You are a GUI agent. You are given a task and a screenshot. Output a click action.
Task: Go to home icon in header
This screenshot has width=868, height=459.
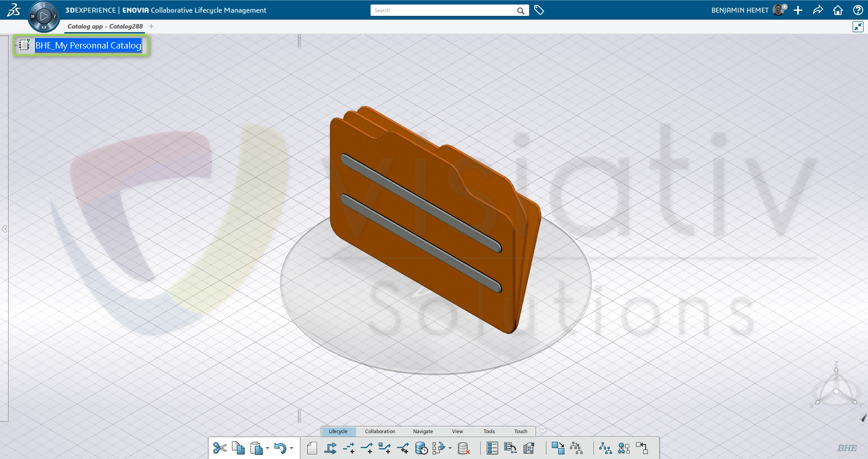coord(838,10)
